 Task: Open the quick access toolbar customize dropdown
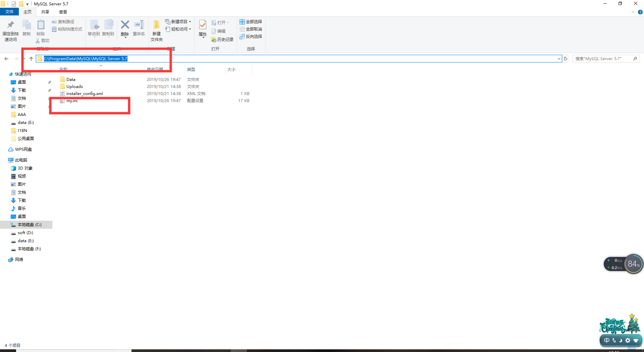pos(27,4)
